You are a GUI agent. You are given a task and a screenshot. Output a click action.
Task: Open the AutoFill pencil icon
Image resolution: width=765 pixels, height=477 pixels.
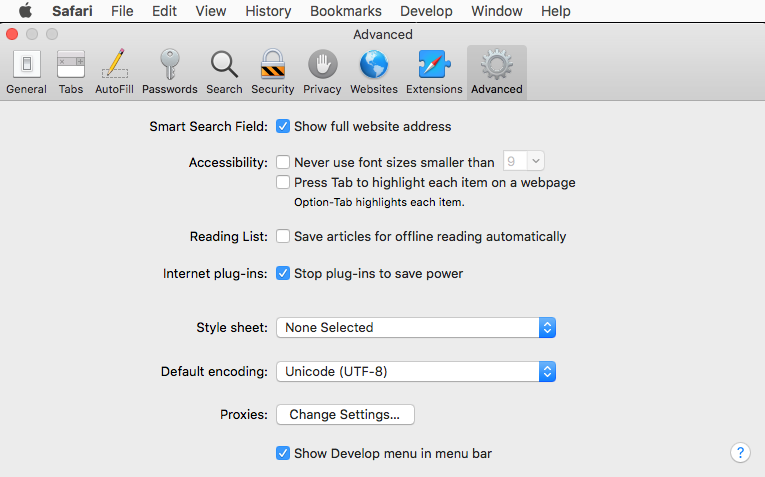coord(115,72)
